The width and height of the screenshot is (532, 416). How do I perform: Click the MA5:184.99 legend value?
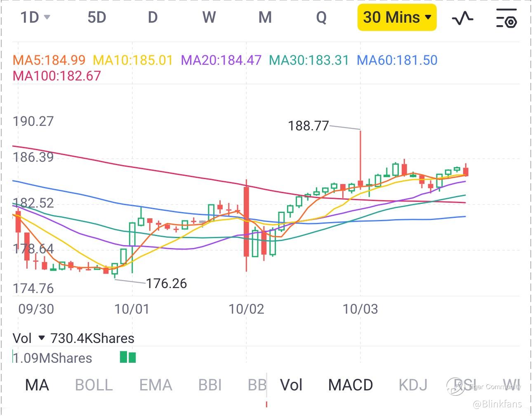[x=49, y=60]
